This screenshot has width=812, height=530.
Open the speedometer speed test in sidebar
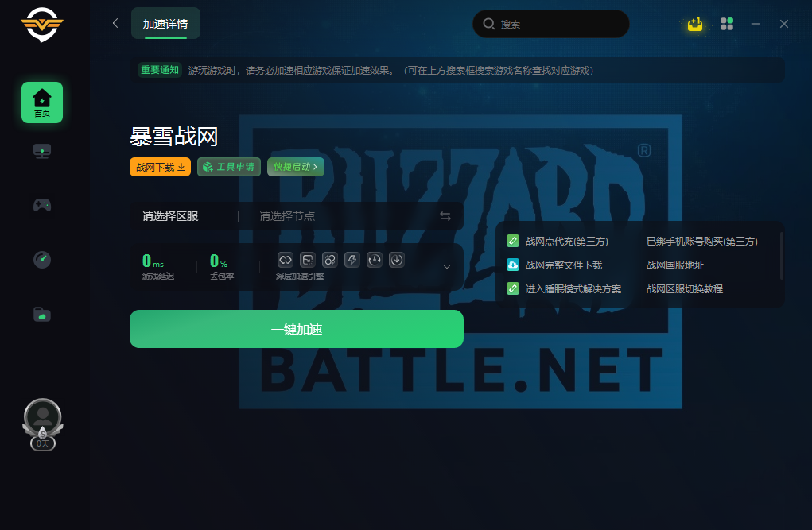tap(42, 259)
